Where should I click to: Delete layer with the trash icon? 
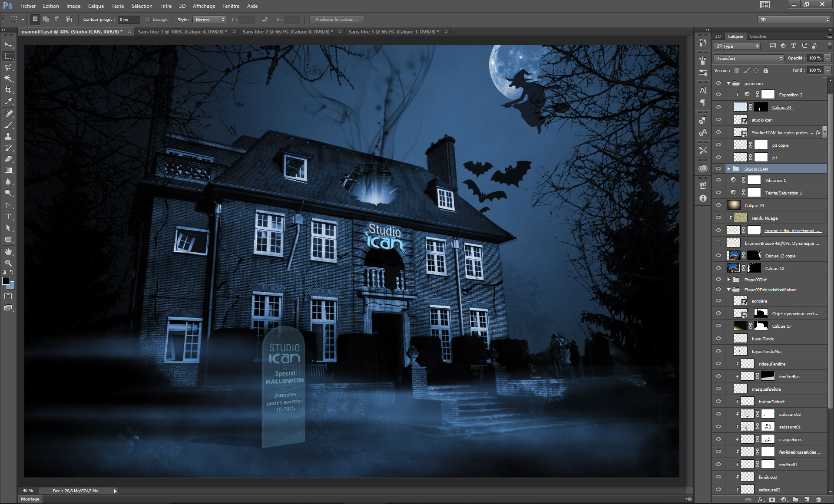(819, 500)
